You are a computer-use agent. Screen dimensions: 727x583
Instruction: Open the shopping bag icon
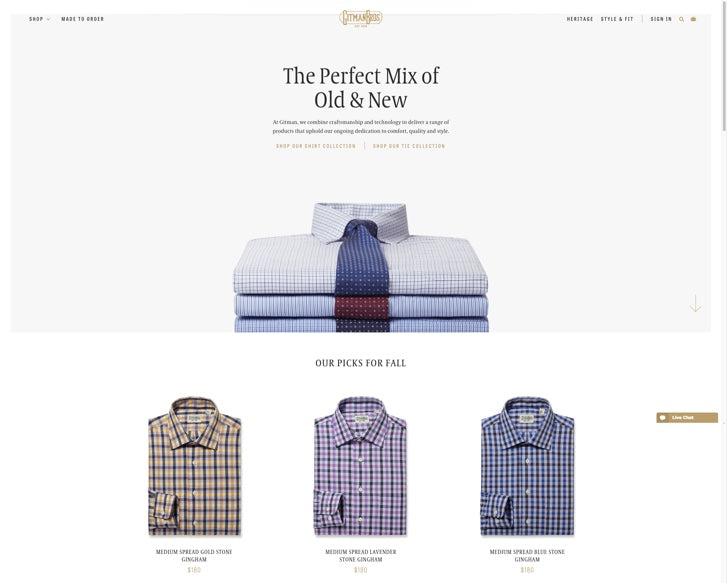(694, 19)
